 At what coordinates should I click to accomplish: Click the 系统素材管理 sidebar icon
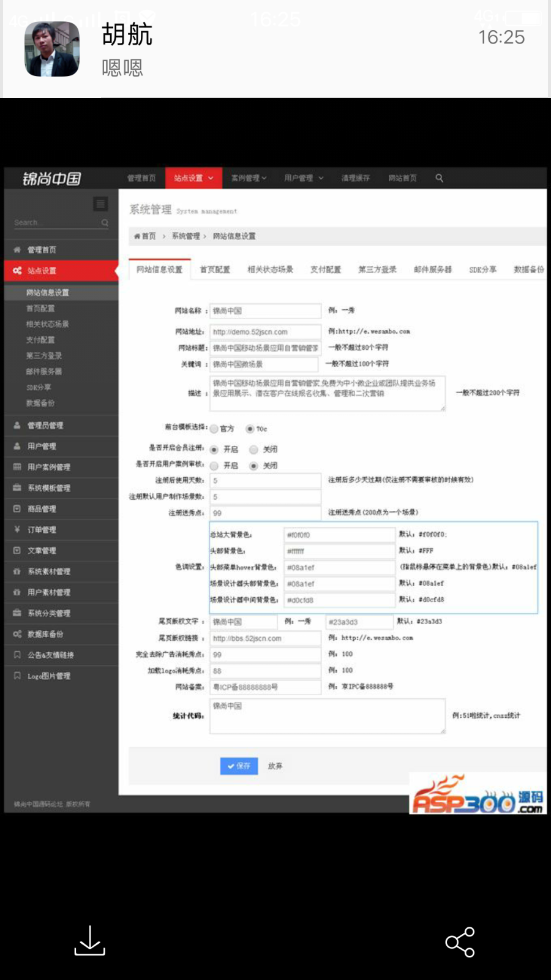coord(17,571)
